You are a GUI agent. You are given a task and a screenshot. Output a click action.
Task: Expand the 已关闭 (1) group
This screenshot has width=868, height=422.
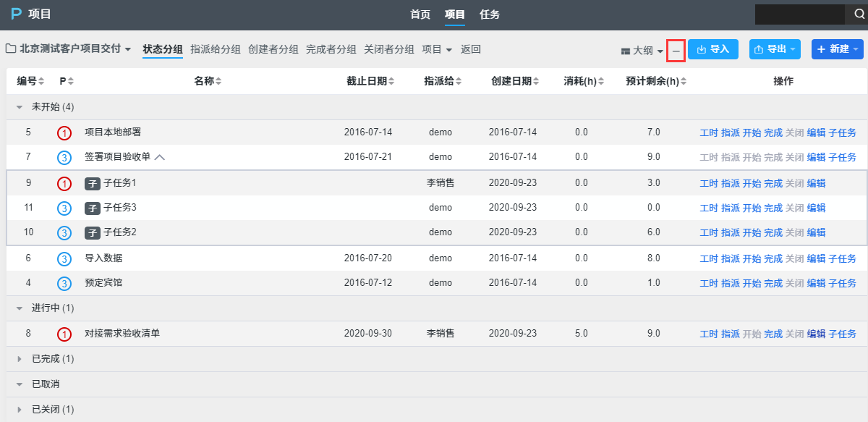[20, 410]
